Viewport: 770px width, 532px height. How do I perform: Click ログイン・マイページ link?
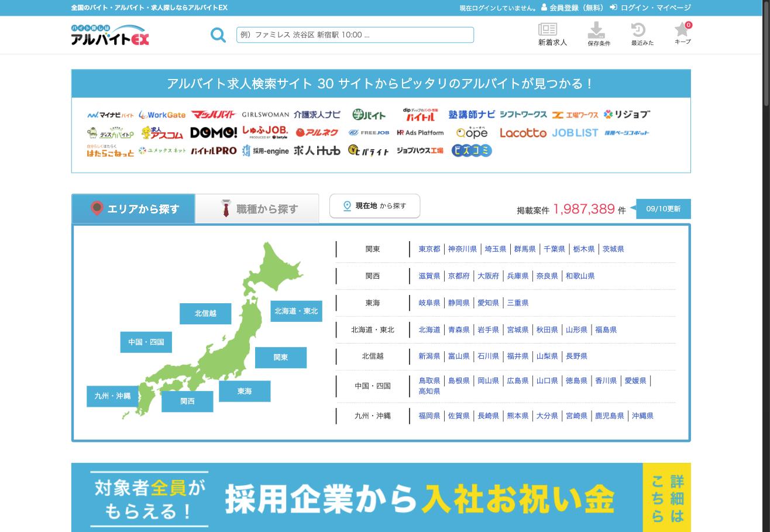tap(650, 8)
